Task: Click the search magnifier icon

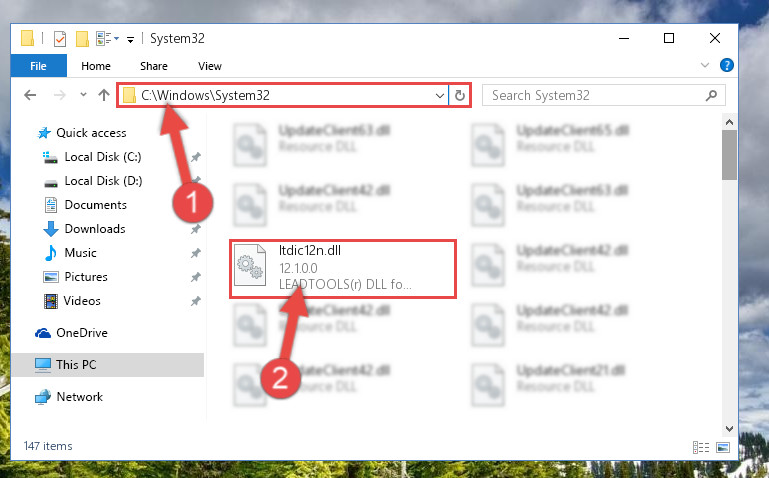Action: tap(711, 95)
